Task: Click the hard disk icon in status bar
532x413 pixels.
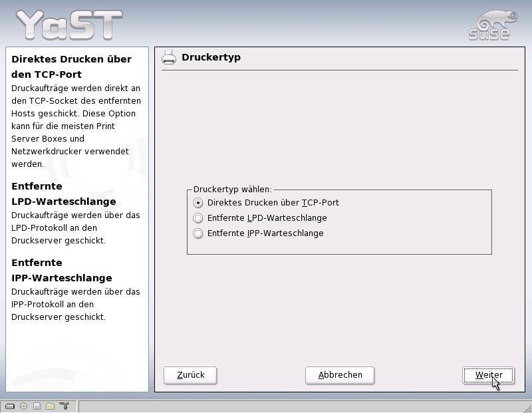Action: 10,406
